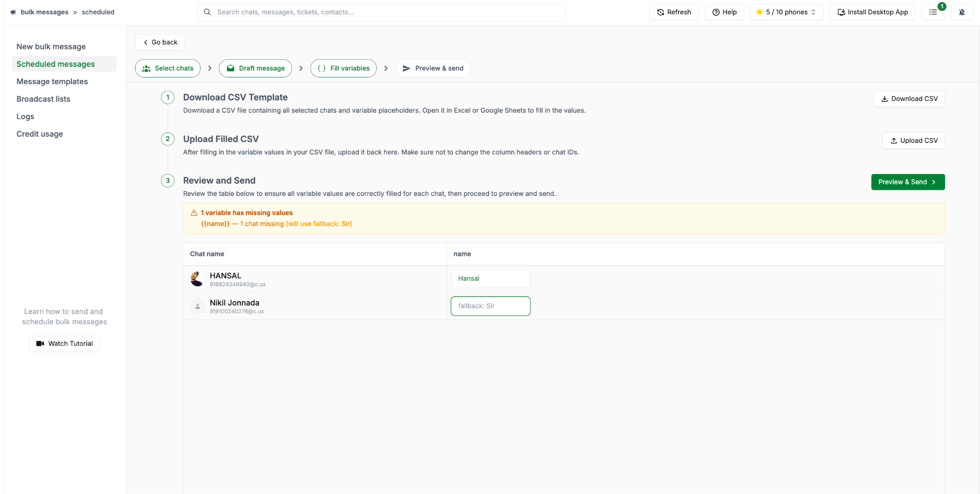Open Broadcast lists in sidebar
This screenshot has height=494, width=980.
tap(44, 99)
